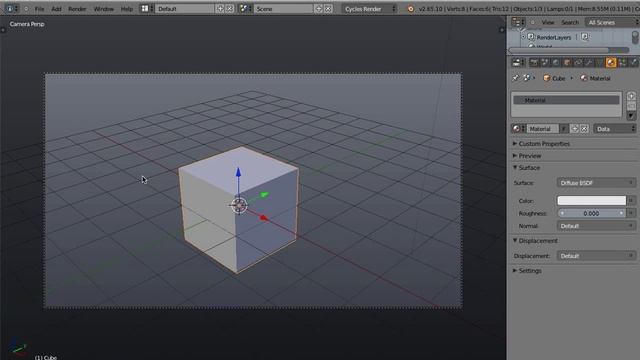Open the Color swatch picker

[591, 200]
